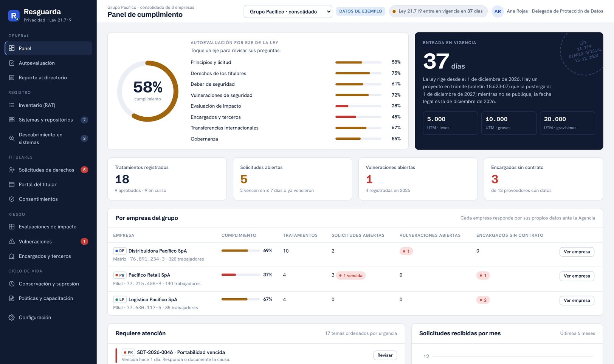Open Configuración gear icon
614x364 pixels.
tap(12, 318)
